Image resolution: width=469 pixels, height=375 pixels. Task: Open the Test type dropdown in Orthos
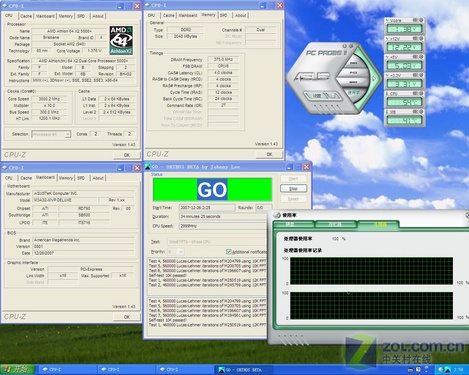pos(216,242)
